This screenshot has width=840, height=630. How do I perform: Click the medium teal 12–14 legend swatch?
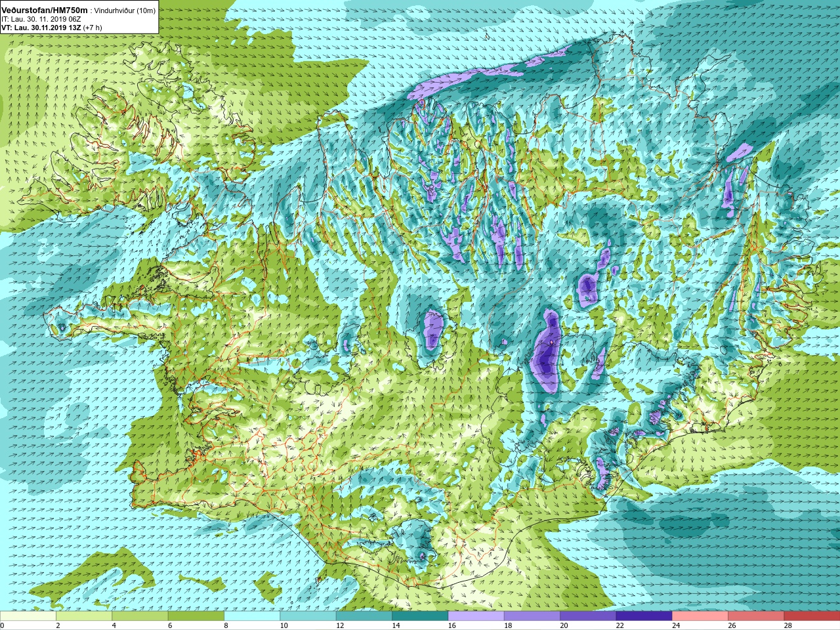pos(364,616)
